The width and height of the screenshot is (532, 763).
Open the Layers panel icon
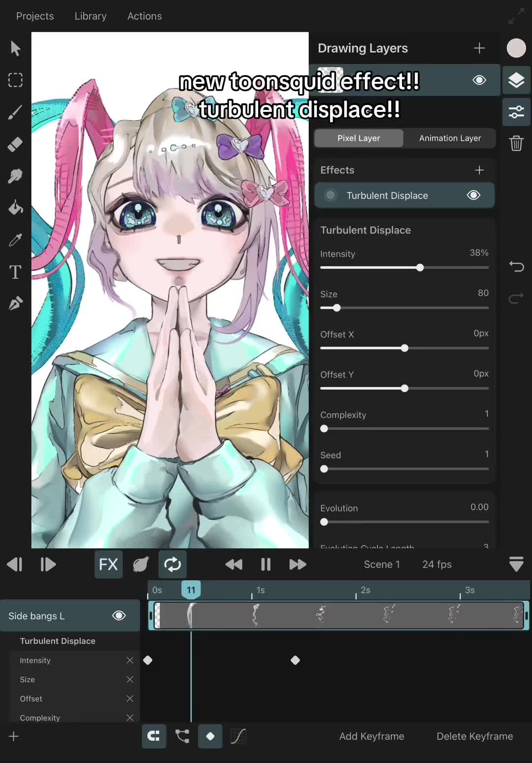coord(516,80)
